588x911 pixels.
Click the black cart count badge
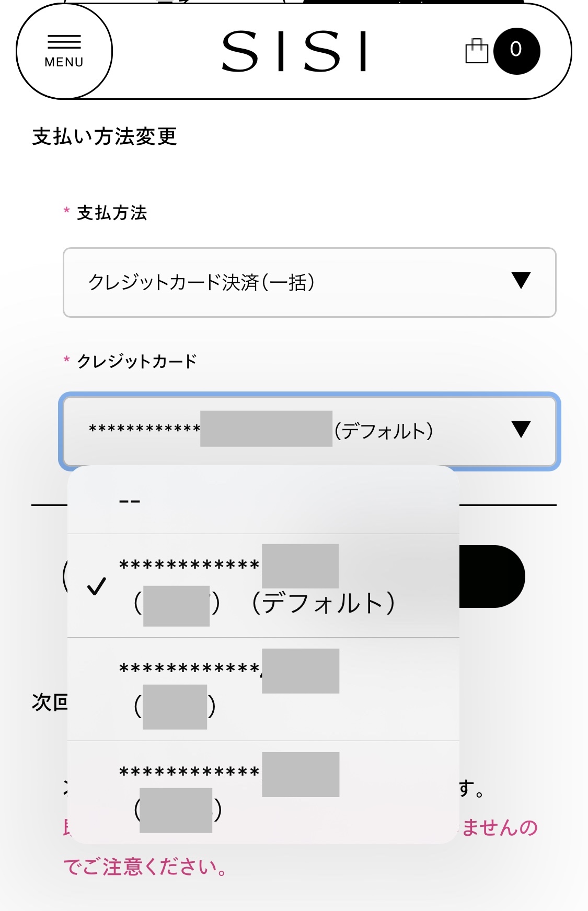tap(516, 51)
